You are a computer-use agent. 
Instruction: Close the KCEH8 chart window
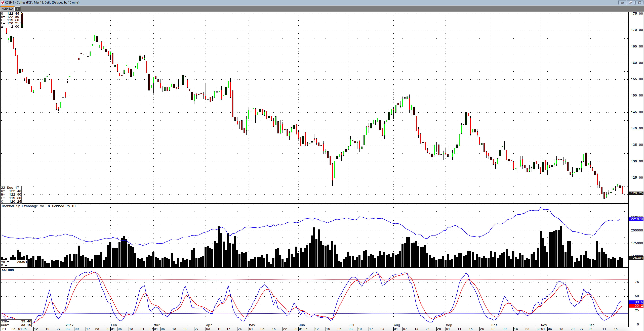click(639, 3)
